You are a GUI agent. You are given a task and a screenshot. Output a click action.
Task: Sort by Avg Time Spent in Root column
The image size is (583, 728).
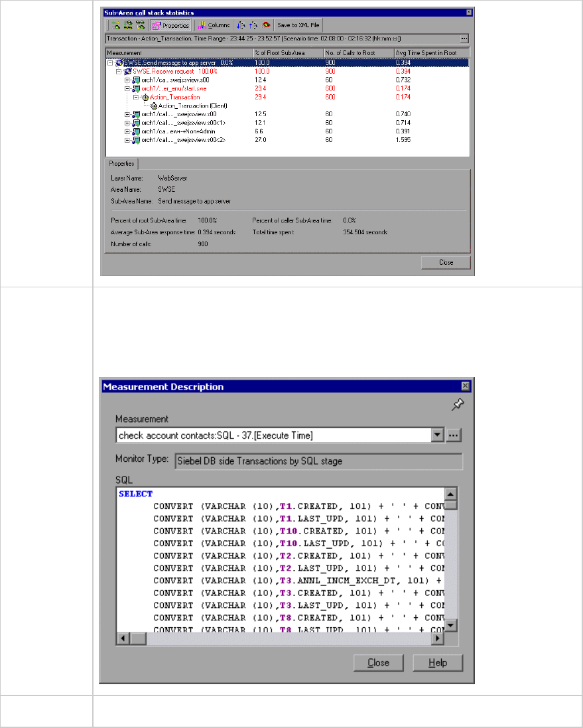[x=432, y=53]
